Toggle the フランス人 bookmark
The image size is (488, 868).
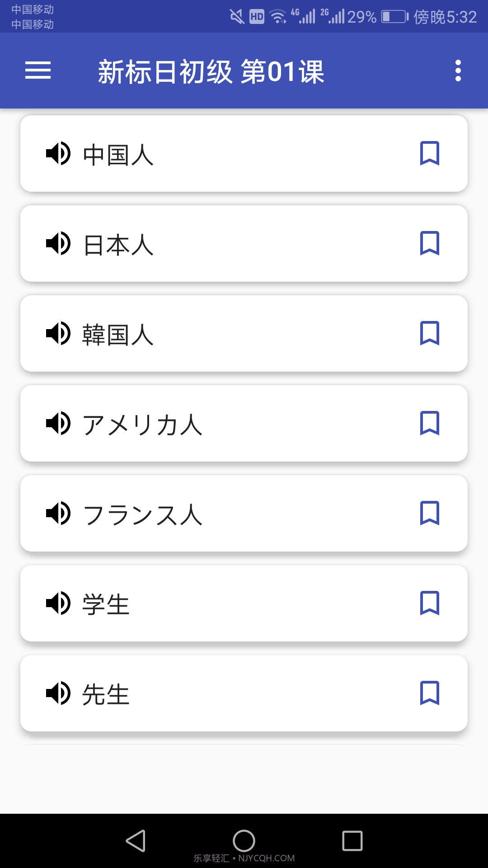(x=429, y=514)
